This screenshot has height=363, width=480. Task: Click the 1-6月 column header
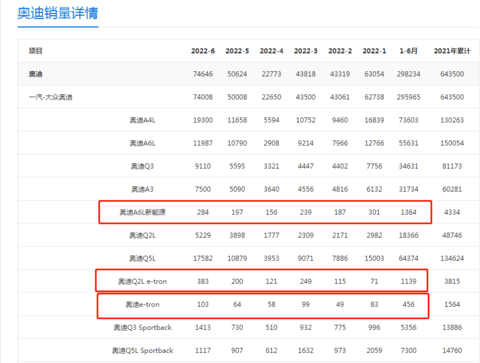(x=408, y=51)
